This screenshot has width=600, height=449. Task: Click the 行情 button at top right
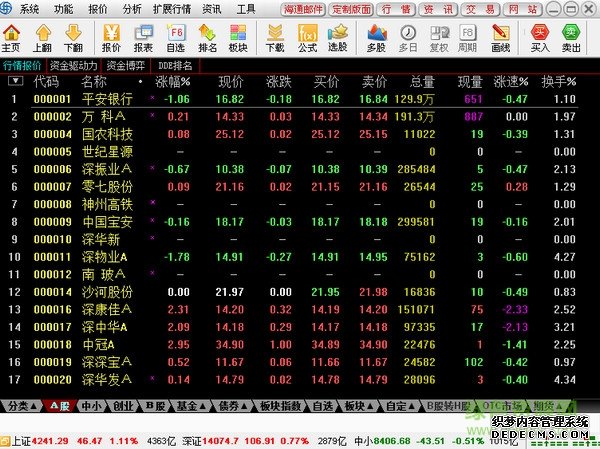point(396,9)
